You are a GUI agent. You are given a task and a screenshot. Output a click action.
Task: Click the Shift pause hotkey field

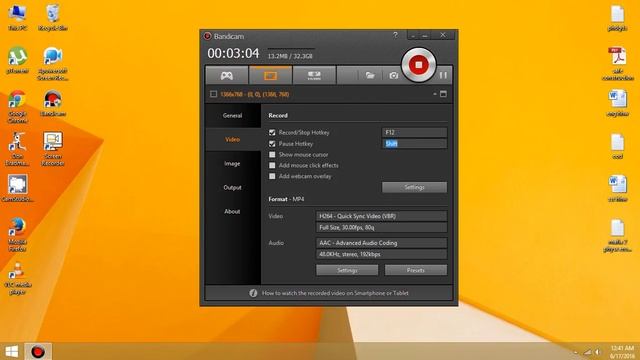coord(414,144)
